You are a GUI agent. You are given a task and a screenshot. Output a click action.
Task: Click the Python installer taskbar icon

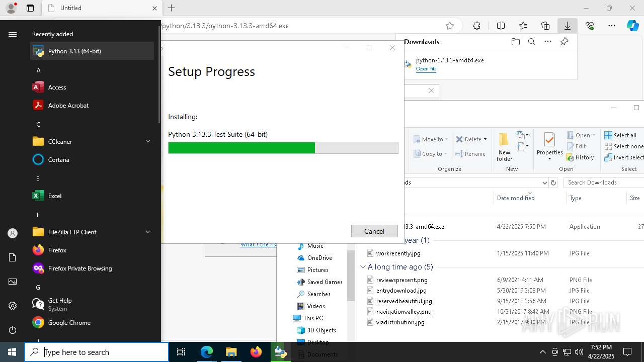280,352
